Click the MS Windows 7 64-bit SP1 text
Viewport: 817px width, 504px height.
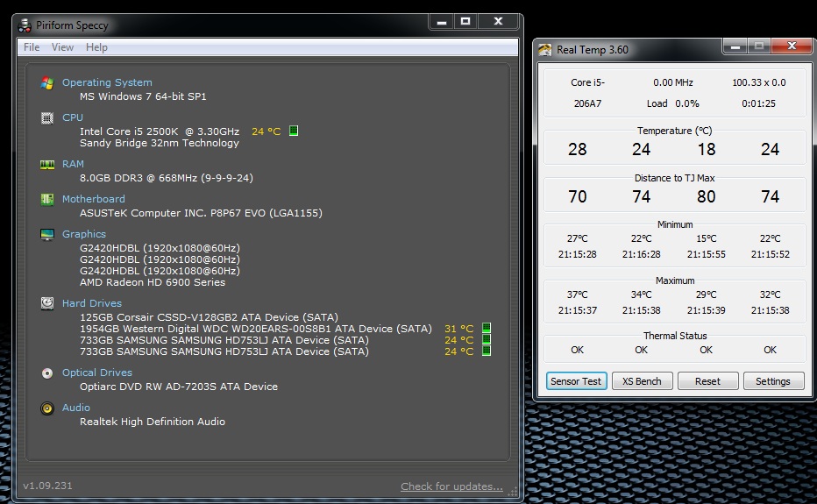(x=143, y=96)
